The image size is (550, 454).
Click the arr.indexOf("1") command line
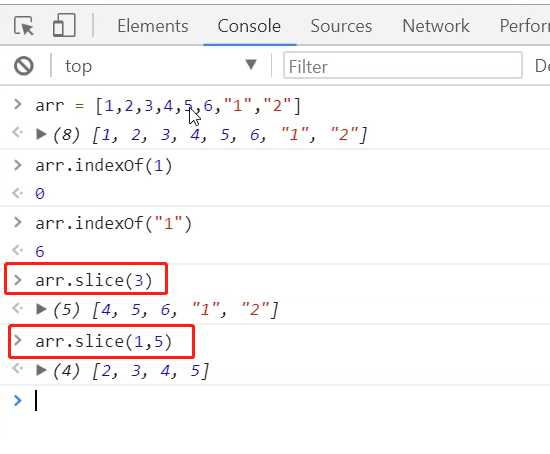114,224
